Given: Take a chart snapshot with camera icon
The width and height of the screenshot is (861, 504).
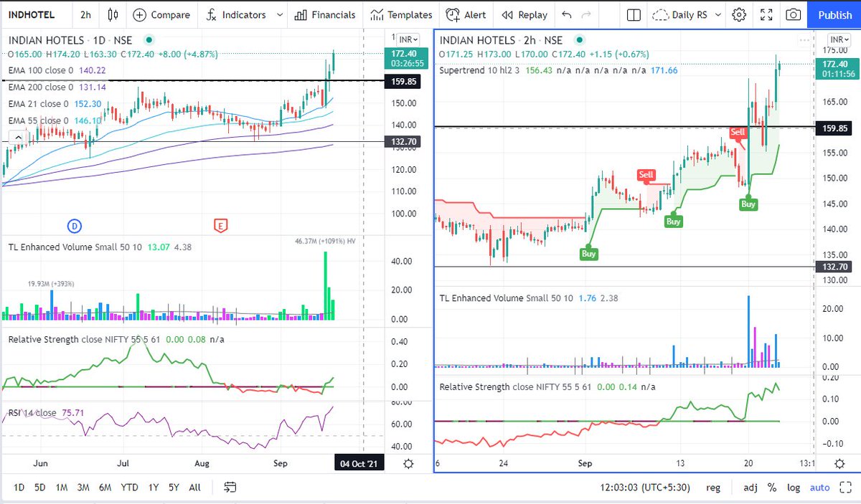Looking at the screenshot, I should click(793, 14).
